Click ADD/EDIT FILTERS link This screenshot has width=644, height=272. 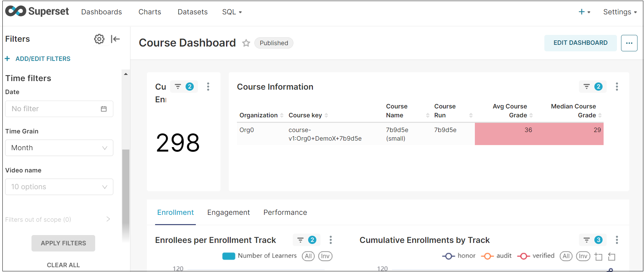(43, 59)
